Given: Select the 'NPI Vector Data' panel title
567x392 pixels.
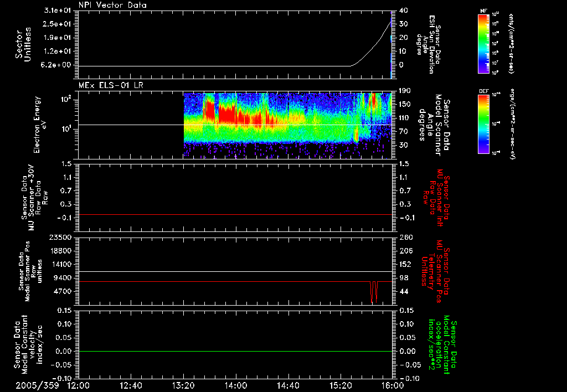Looking at the screenshot, I should click(112, 5).
